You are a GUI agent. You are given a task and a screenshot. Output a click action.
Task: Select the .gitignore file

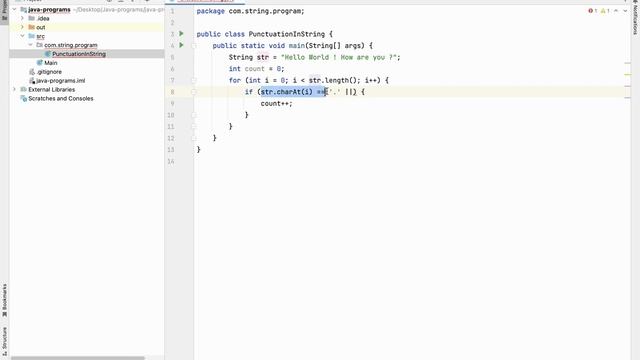[x=49, y=72]
